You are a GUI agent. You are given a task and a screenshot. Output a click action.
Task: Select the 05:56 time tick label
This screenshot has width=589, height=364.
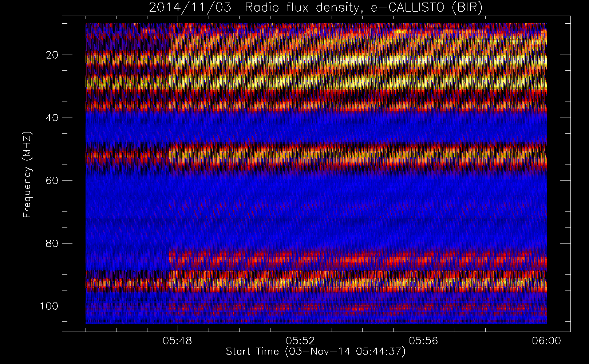pos(423,341)
